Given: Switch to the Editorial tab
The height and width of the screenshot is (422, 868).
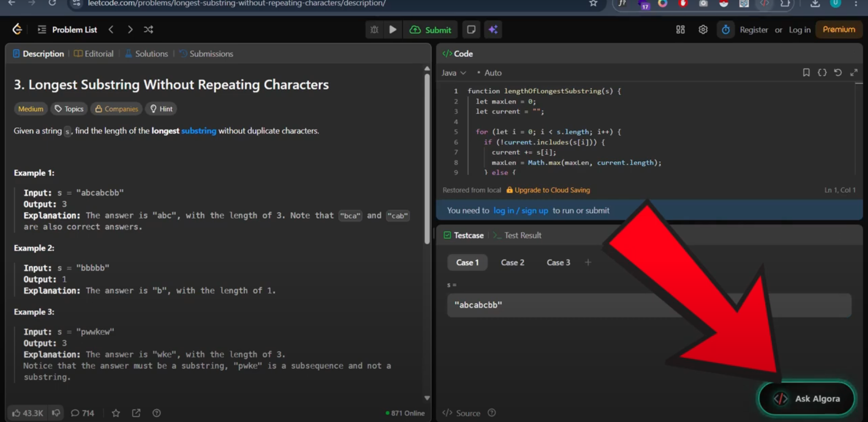Looking at the screenshot, I should coord(94,53).
